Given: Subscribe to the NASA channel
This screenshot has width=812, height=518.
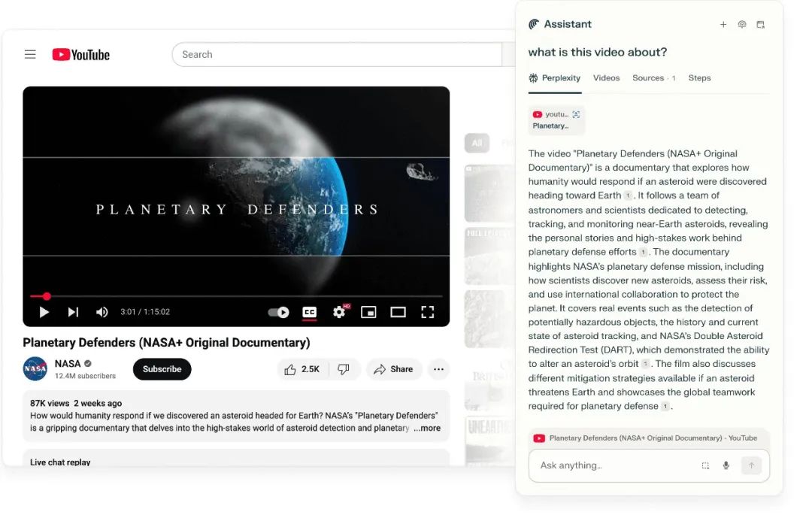Looking at the screenshot, I should pos(162,369).
